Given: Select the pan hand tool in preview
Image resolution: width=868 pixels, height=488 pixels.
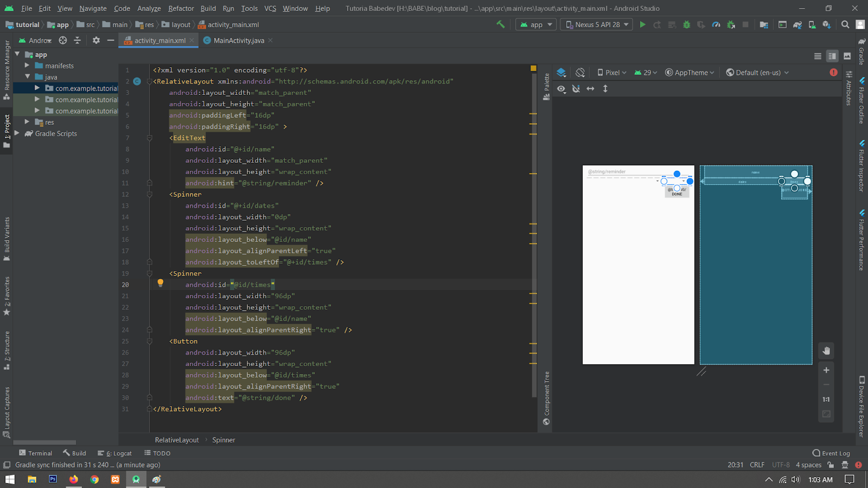Looking at the screenshot, I should 826,351.
